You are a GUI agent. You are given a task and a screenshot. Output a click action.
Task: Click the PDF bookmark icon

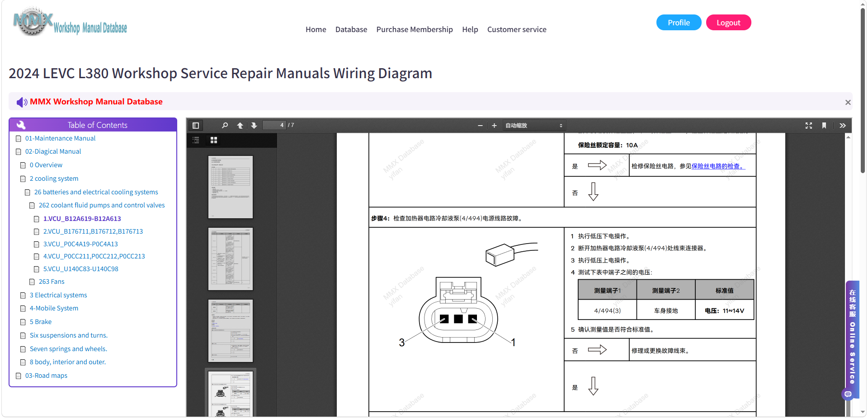pos(824,126)
